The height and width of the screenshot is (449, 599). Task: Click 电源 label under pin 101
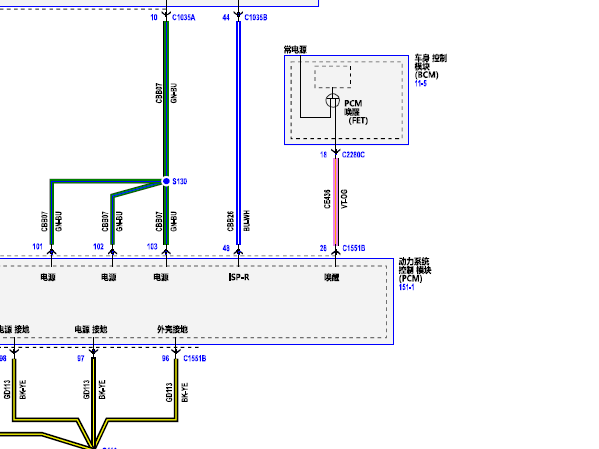click(x=48, y=277)
